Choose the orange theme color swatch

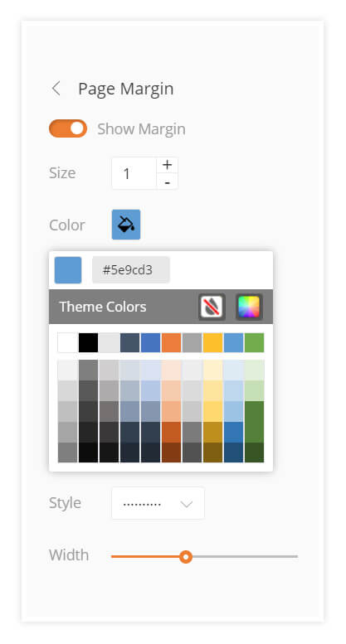172,343
